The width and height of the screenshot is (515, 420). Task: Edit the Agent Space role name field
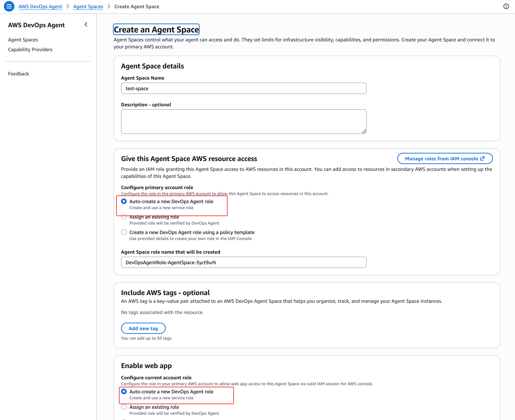pos(243,262)
